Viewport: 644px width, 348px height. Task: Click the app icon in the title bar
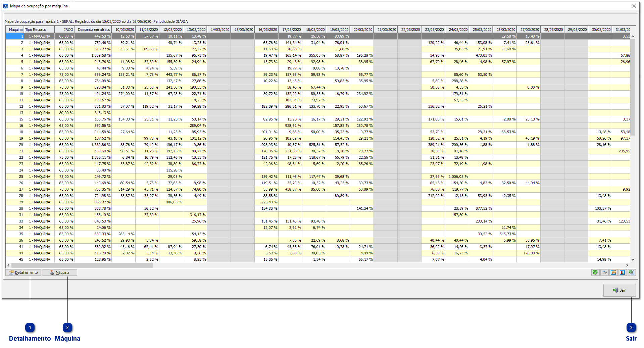[x=6, y=6]
